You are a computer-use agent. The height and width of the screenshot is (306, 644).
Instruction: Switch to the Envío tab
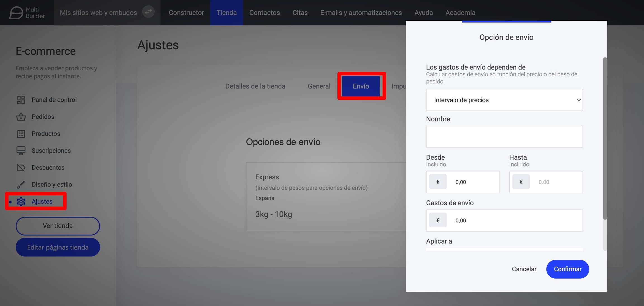coord(361,86)
